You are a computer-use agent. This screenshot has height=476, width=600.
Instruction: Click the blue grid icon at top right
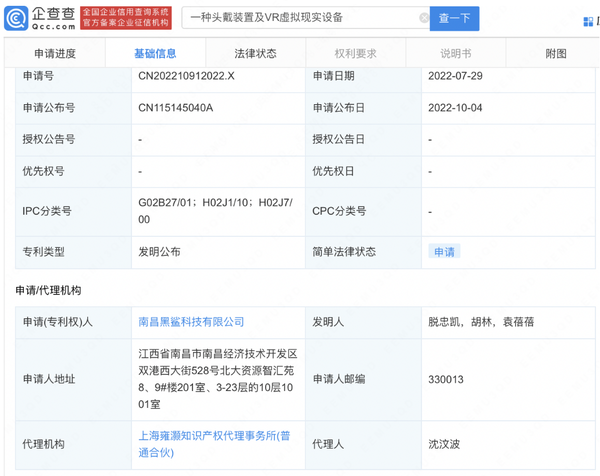point(588,22)
